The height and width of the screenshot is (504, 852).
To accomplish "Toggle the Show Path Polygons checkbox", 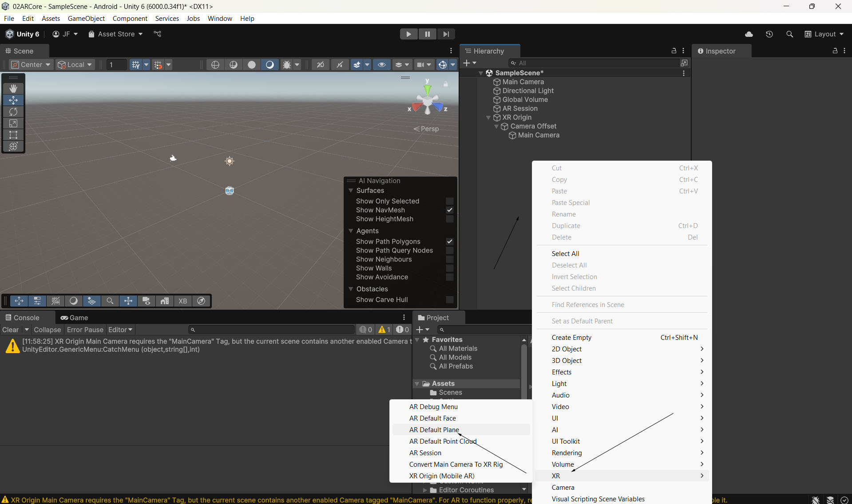I will [449, 242].
